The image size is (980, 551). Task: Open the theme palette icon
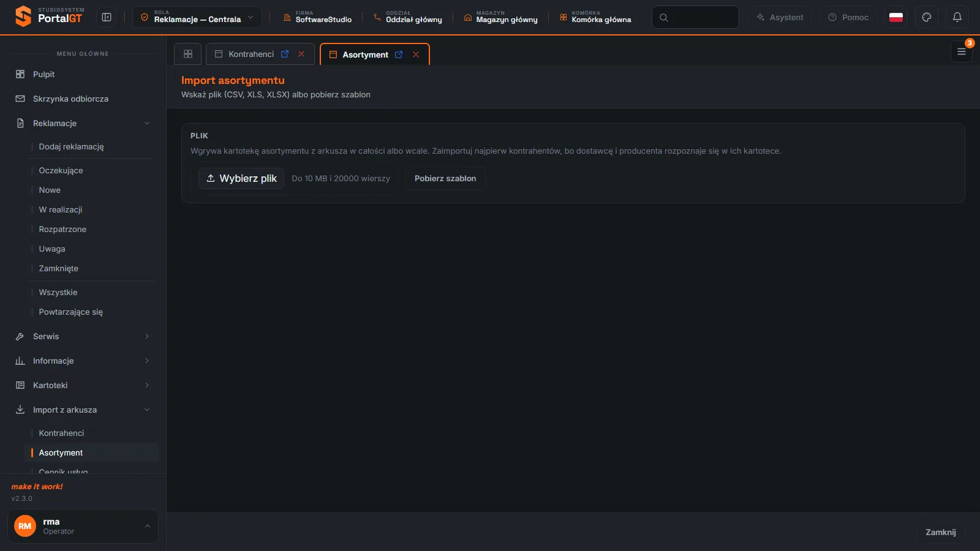[x=927, y=17]
